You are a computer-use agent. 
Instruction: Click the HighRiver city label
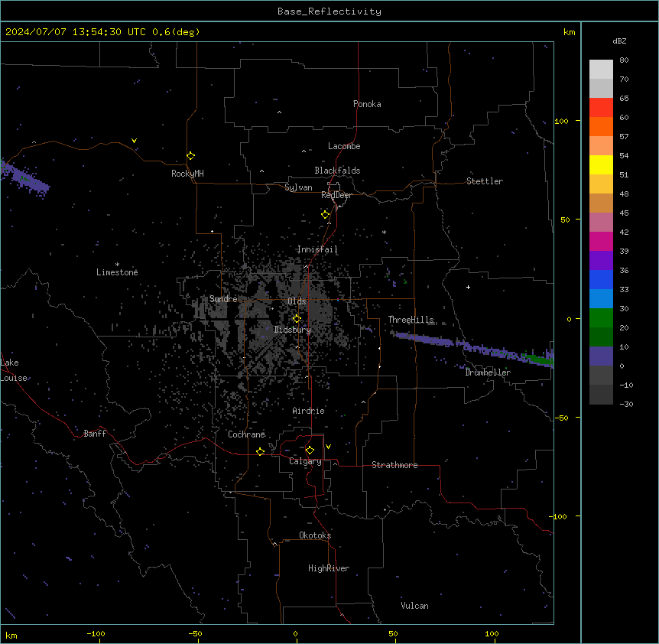329,568
